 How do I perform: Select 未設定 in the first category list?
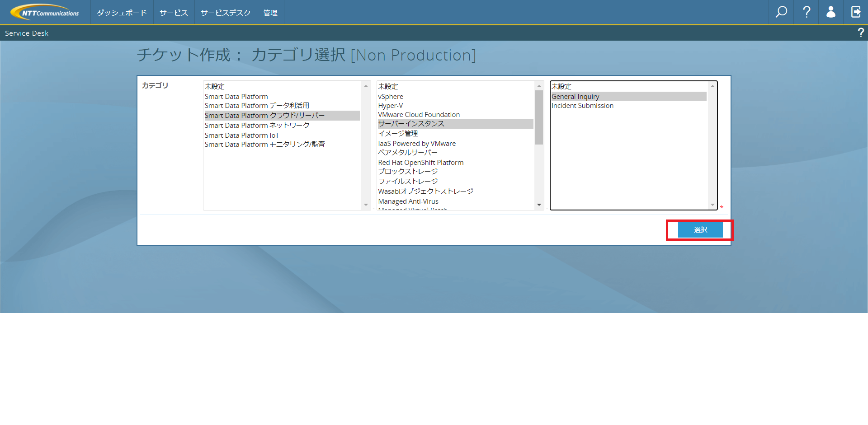pyautogui.click(x=282, y=86)
